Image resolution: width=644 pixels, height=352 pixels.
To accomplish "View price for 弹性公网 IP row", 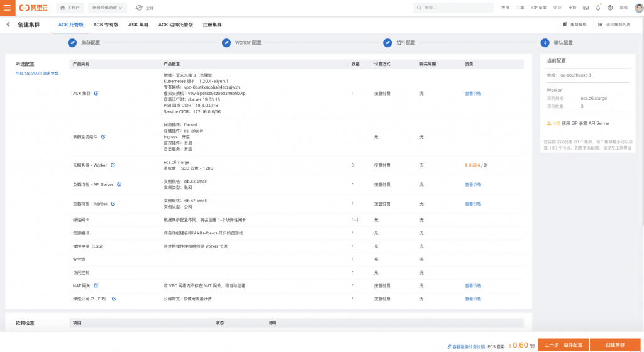I will [473, 299].
